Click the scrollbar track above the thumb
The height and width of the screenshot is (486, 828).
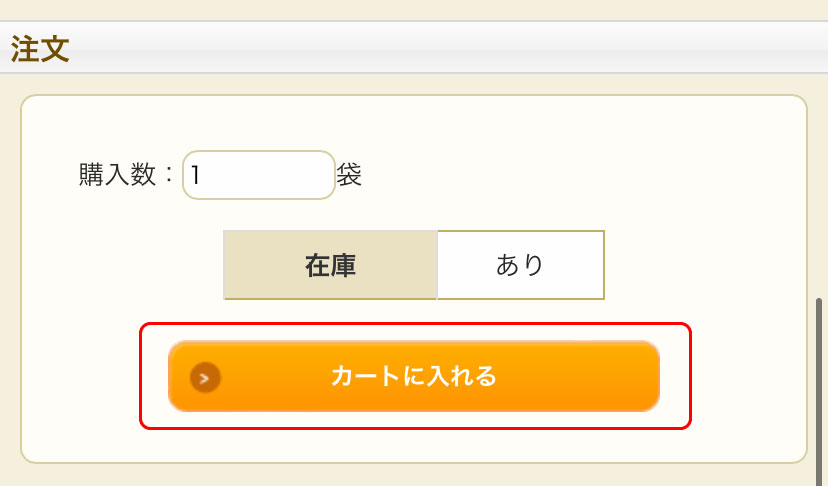click(x=819, y=185)
